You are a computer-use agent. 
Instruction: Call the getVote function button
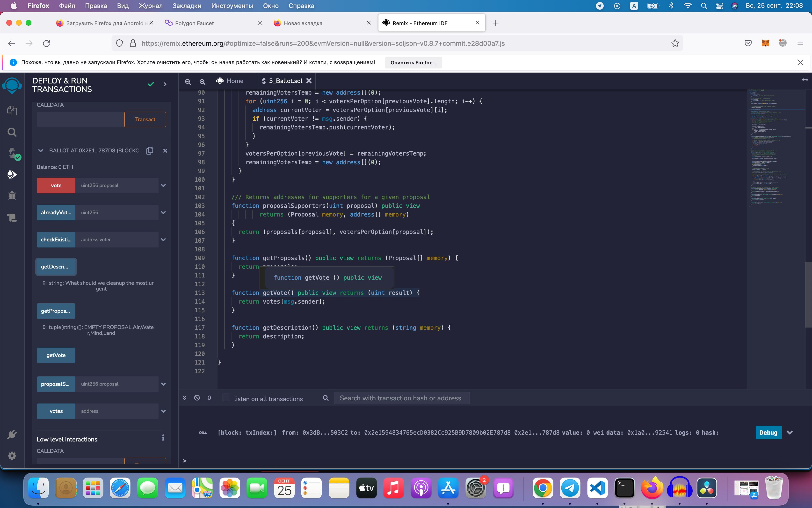coord(56,355)
